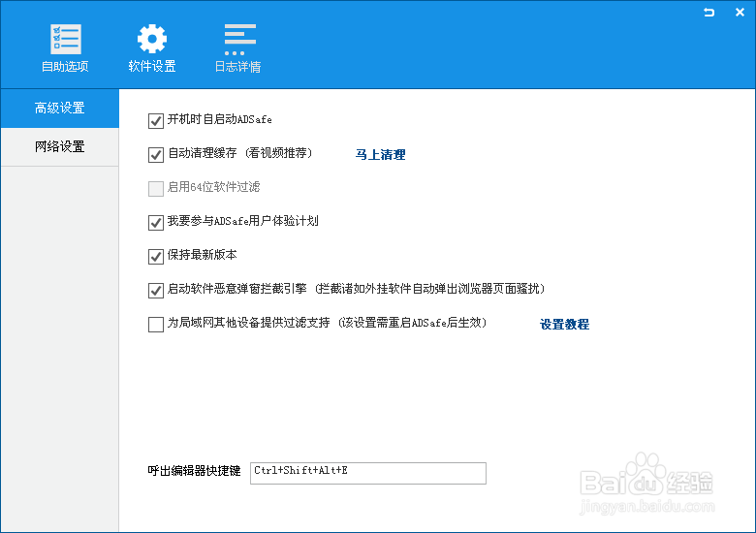Viewport: 756px width, 533px height.
Task: Toggle 自动清理缓存 checkbox
Action: click(156, 155)
